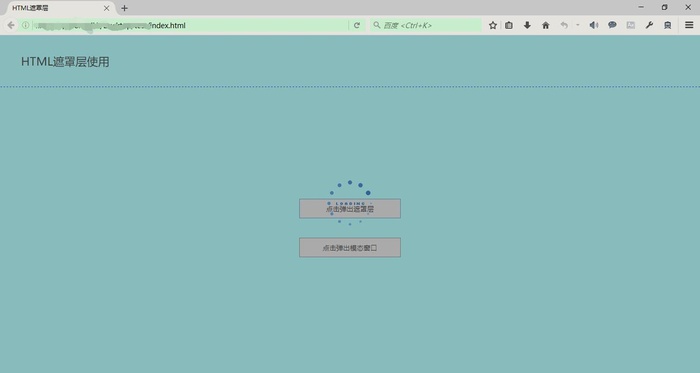
Task: Go to the home page icon
Action: point(546,25)
